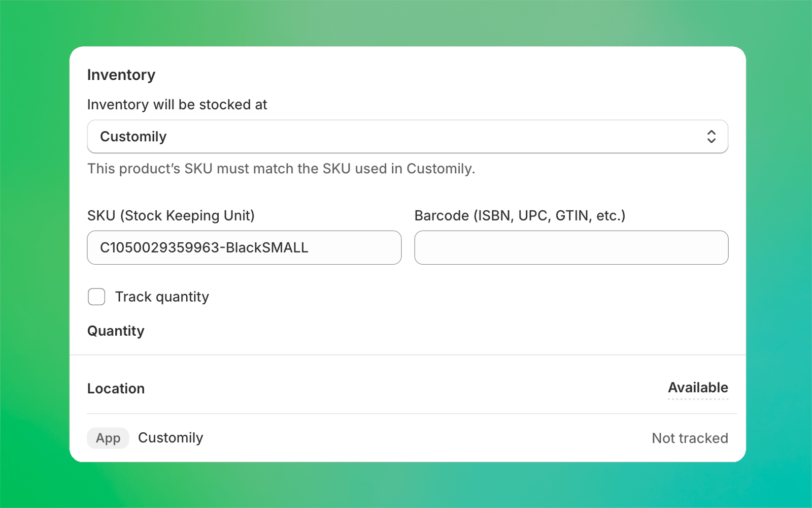Click the Barcode (ISBN, UPC, GTIN, etc.) label
Image resolution: width=812 pixels, height=508 pixels.
click(520, 215)
